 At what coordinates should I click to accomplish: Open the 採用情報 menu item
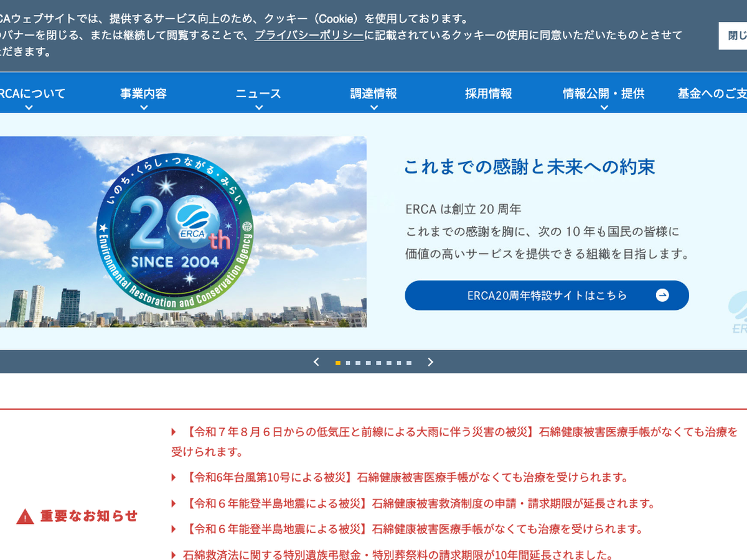488,93
